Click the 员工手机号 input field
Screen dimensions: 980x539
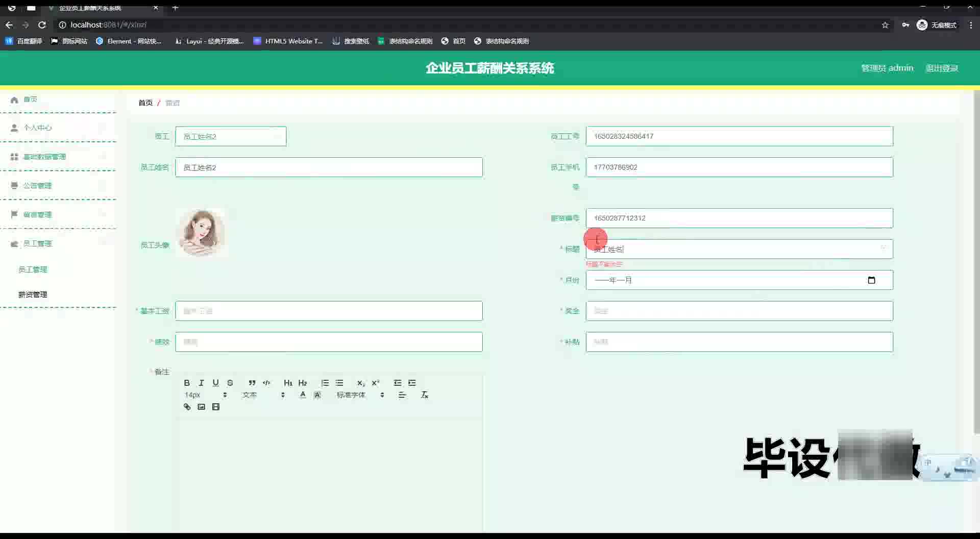(x=739, y=167)
